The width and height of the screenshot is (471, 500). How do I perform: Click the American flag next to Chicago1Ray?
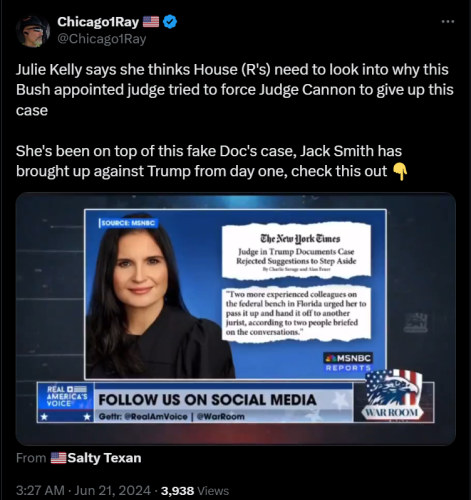pyautogui.click(x=151, y=22)
